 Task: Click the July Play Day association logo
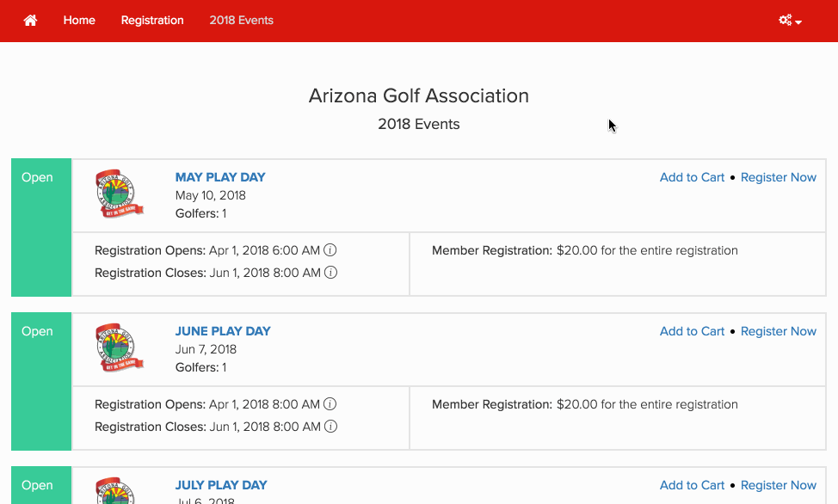point(120,490)
